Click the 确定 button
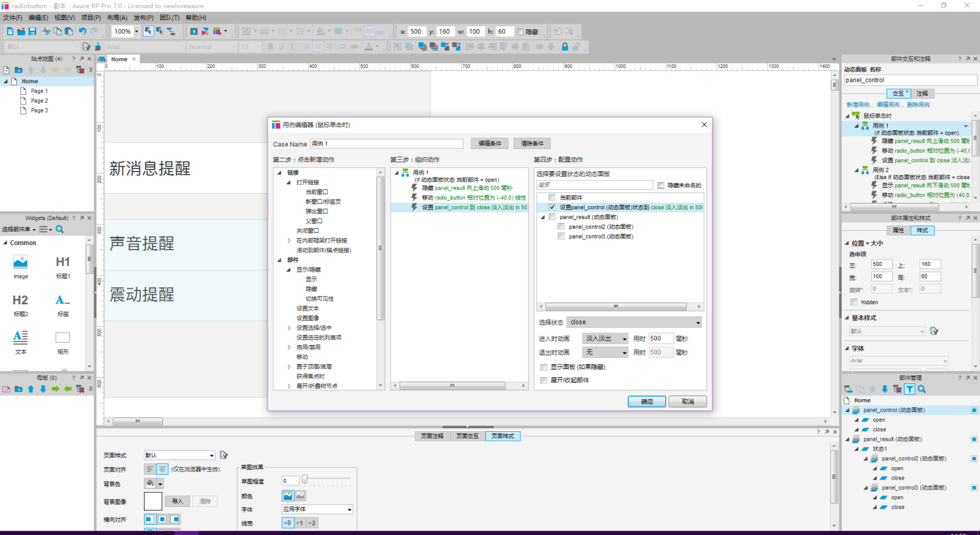 pyautogui.click(x=647, y=401)
